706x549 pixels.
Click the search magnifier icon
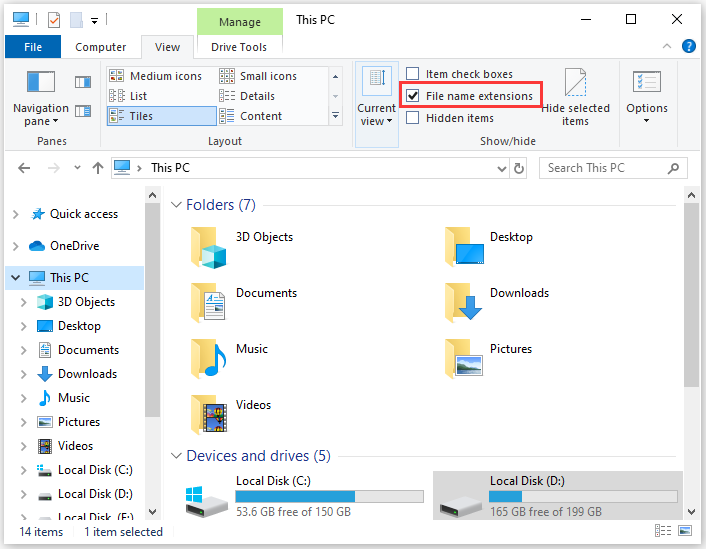click(x=673, y=168)
